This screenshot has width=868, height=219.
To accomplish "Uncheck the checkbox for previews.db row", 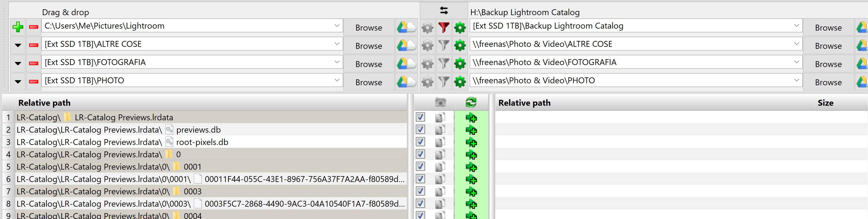I will tap(420, 129).
